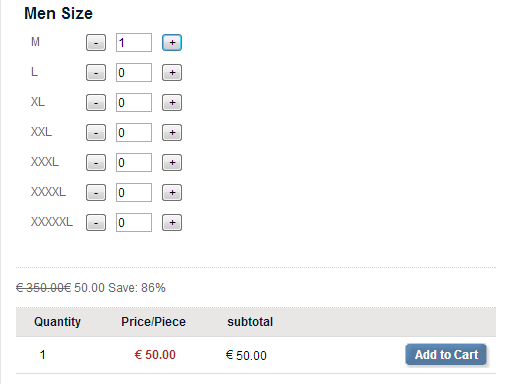Image resolution: width=505 pixels, height=384 pixels.
Task: Decrease the XXL size quantity
Action: (x=96, y=133)
